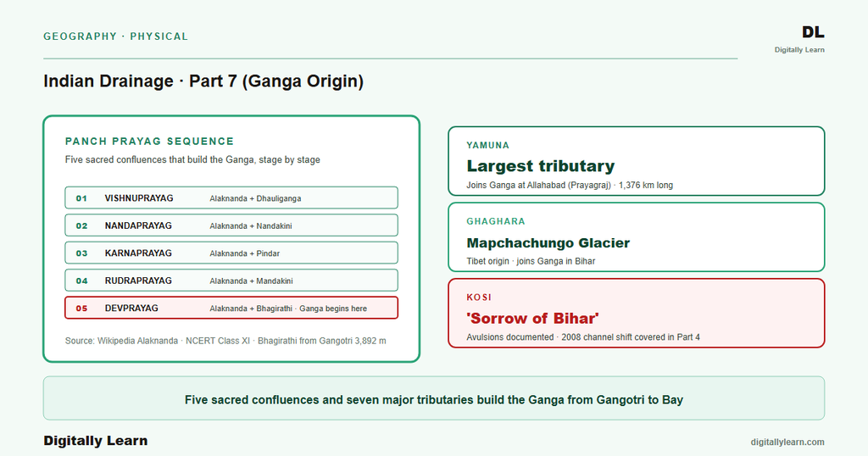Click 'Digitally Learn' caption under the logo

click(x=799, y=50)
